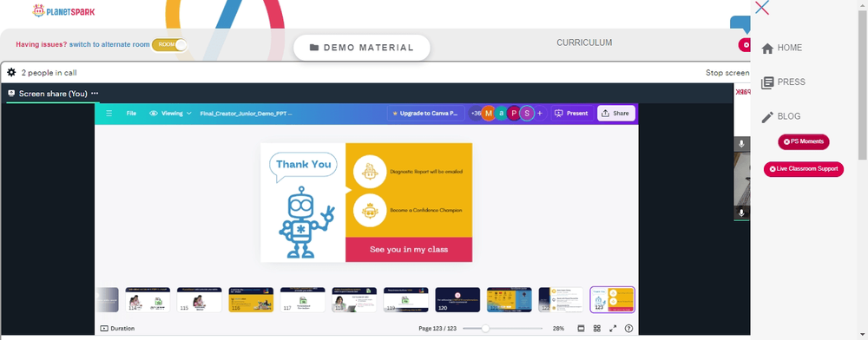The height and width of the screenshot is (340, 868).
Task: Select slide thumbnail 120
Action: 457,299
